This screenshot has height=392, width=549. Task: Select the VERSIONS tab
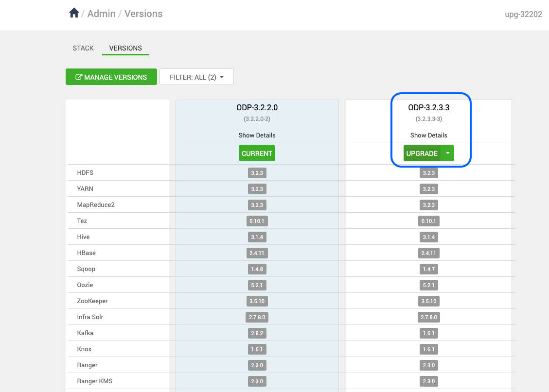[125, 48]
